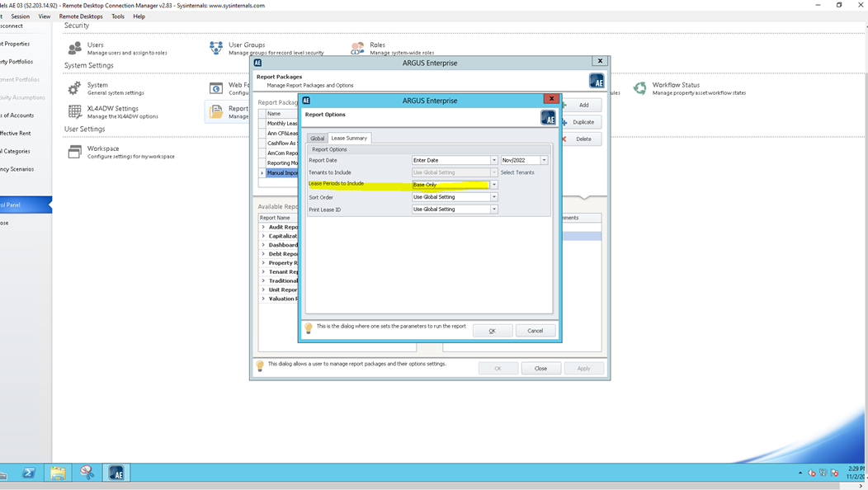The height and width of the screenshot is (490, 868).
Task: Click the lightbulb hint icon in Report Packages
Action: click(x=260, y=365)
